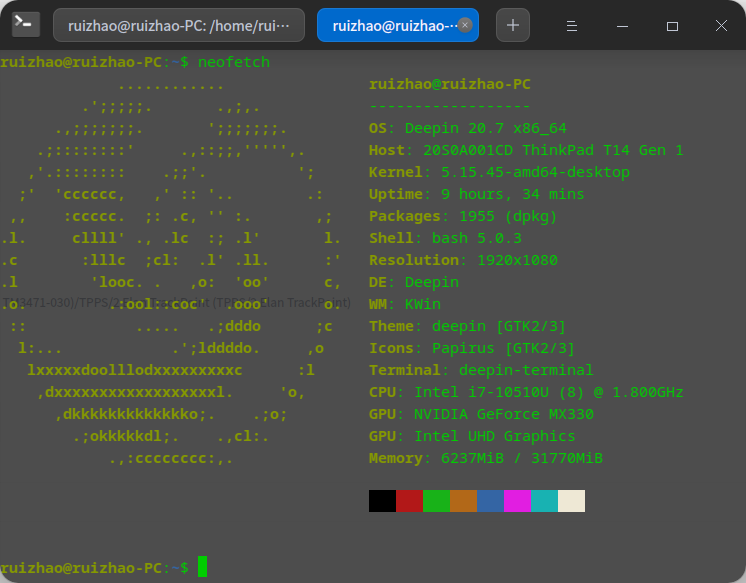Screen dimensions: 746x583
Task: Select the active blue ruizhao@ruizhao tab
Action: click(398, 25)
